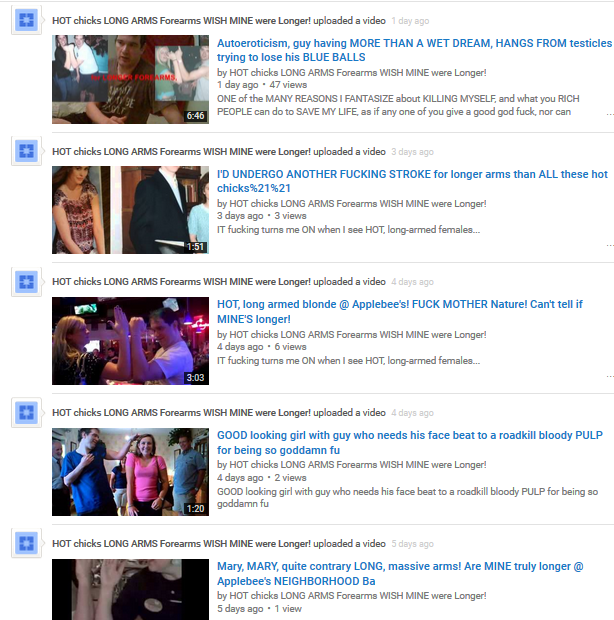Click the channel avatar icon beside the 5 days ago upload

click(26, 543)
